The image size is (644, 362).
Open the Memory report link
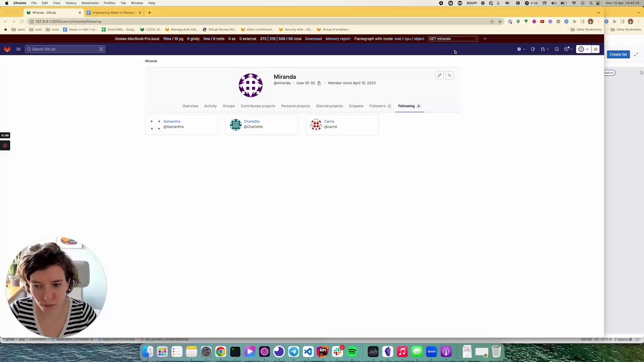click(x=338, y=39)
